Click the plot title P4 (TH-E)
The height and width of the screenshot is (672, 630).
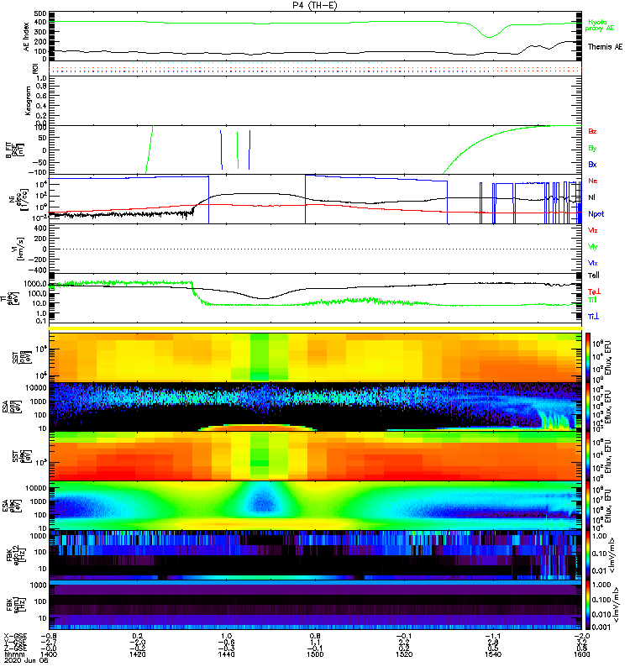point(315,5)
